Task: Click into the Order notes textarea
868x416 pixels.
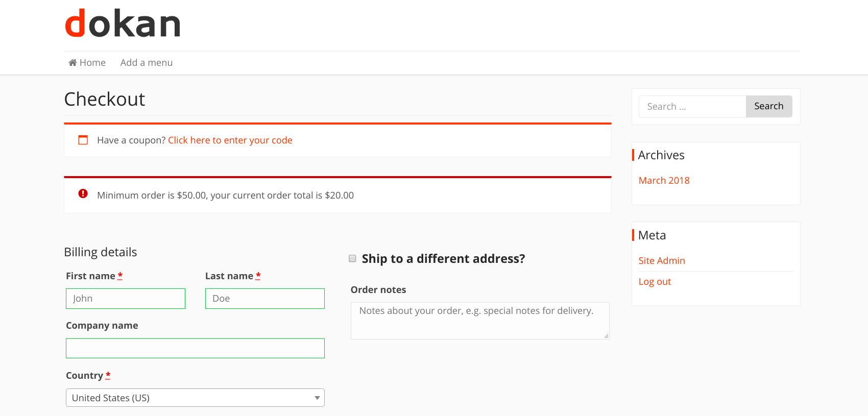Action: (480, 321)
